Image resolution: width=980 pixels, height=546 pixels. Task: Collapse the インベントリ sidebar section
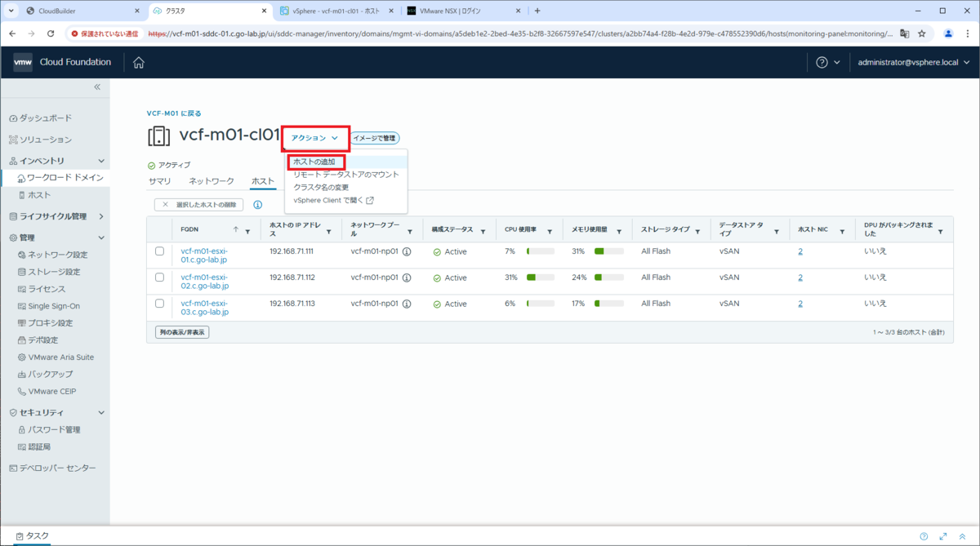tap(101, 161)
